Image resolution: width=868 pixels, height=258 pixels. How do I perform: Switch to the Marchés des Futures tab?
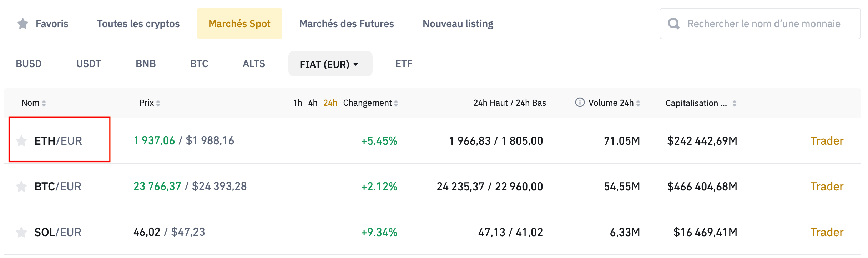tap(347, 23)
